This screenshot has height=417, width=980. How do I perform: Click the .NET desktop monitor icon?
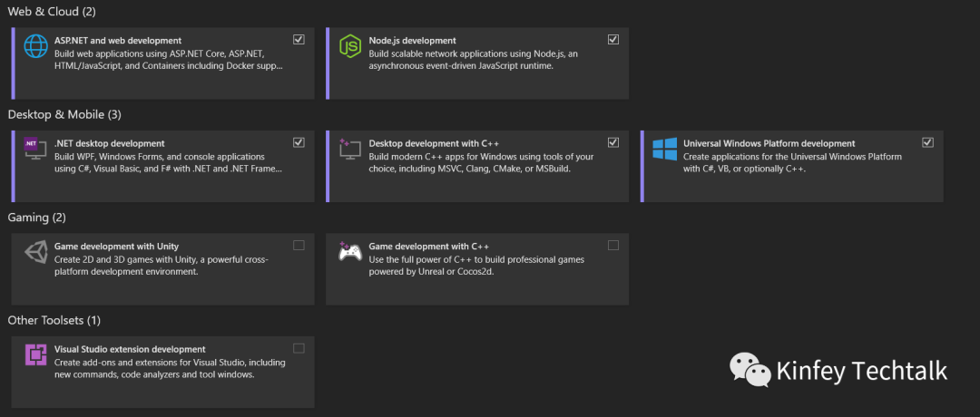[35, 149]
